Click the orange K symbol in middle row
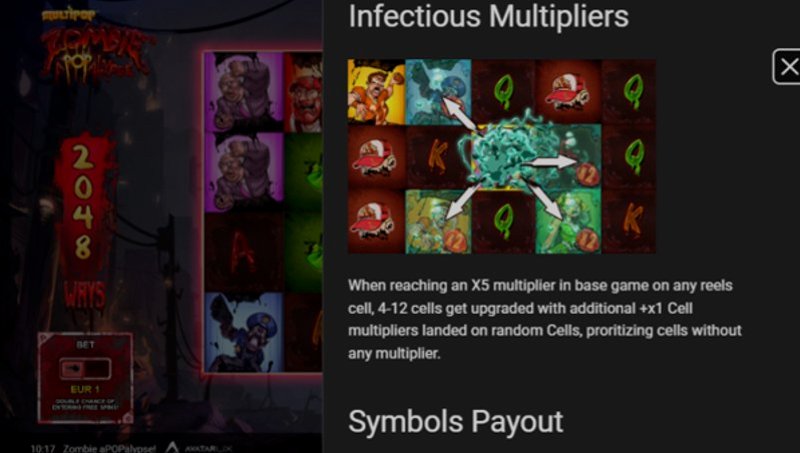800x453 pixels. click(x=437, y=157)
